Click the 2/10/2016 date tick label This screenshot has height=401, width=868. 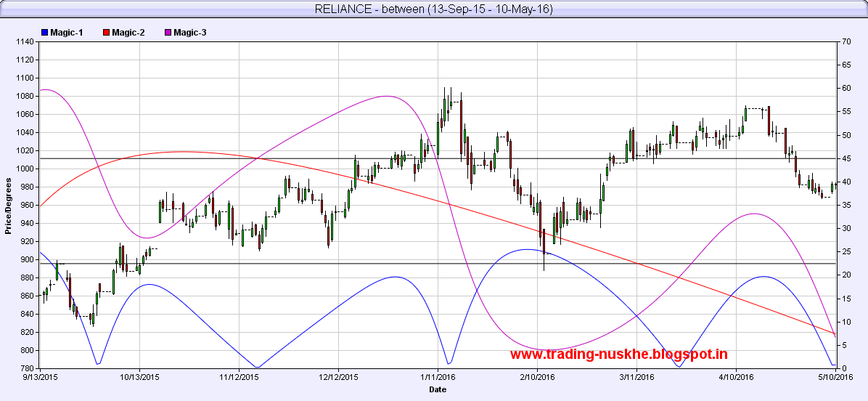pyautogui.click(x=537, y=377)
